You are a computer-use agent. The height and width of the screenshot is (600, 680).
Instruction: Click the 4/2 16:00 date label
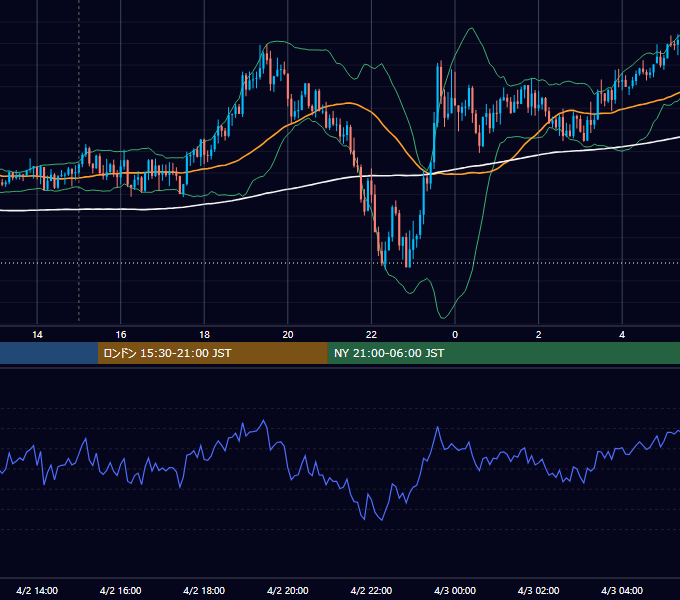tap(121, 590)
